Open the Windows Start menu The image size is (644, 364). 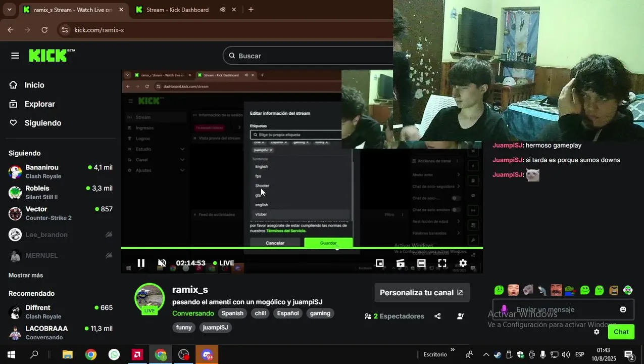(11, 355)
